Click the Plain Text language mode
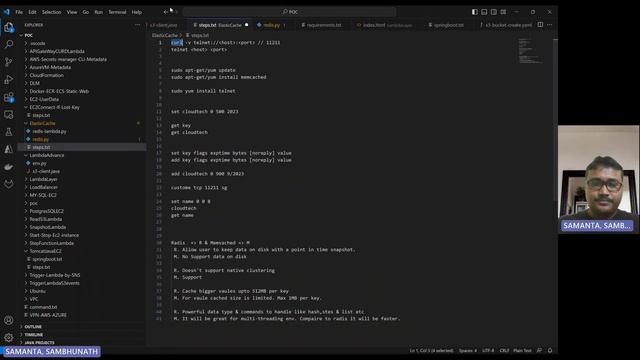Image resolution: width=640 pixels, height=360 pixels. [x=522, y=351]
